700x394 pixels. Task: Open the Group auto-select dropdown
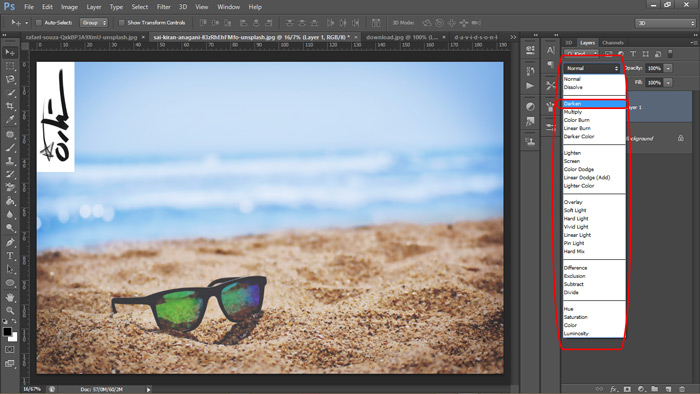(94, 23)
